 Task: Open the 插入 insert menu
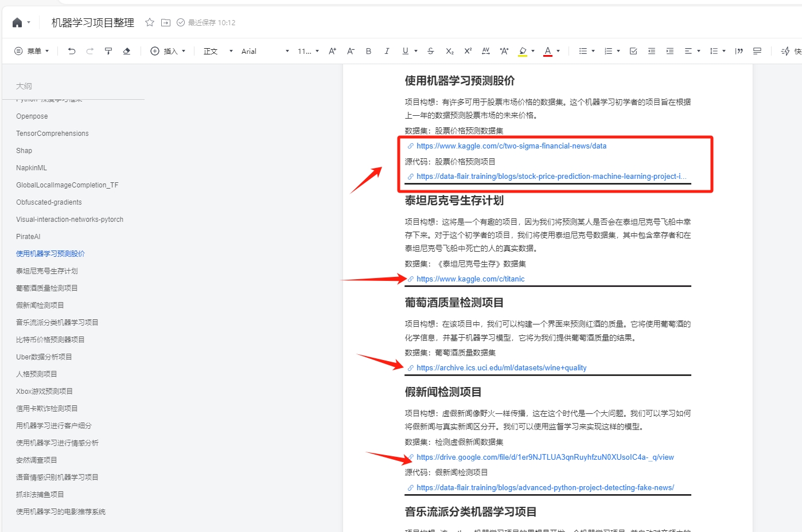(168, 51)
